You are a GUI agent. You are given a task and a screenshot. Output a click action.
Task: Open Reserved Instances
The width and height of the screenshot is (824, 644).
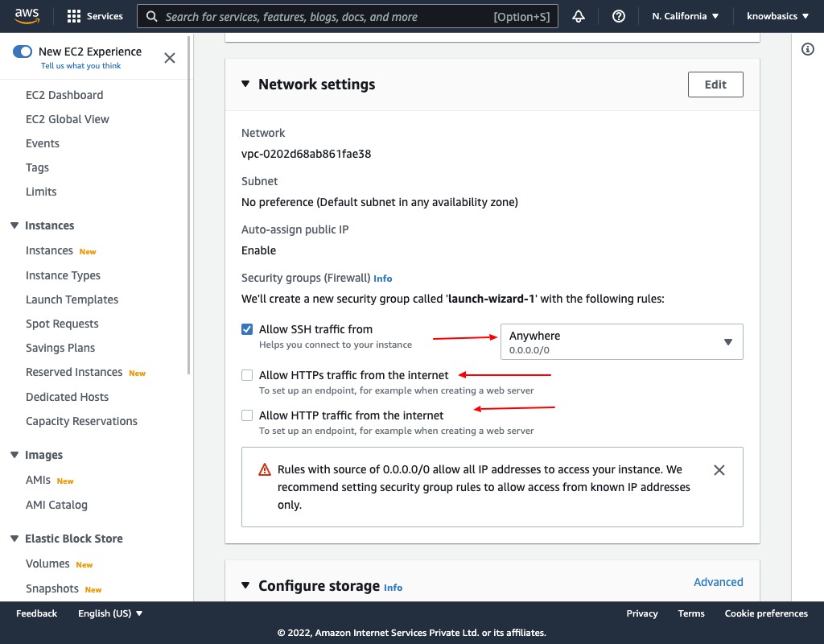pos(74,372)
